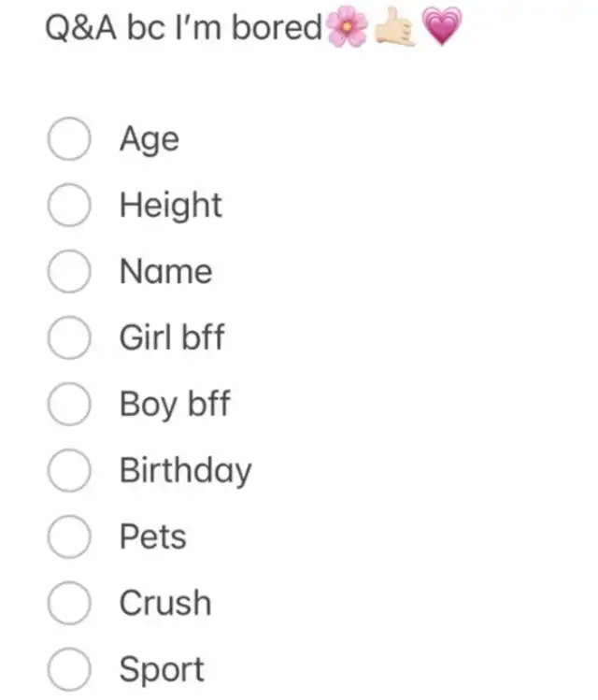Click the poll title Q&A bc I'm bored
This screenshot has height=700, width=598.
pyautogui.click(x=183, y=28)
